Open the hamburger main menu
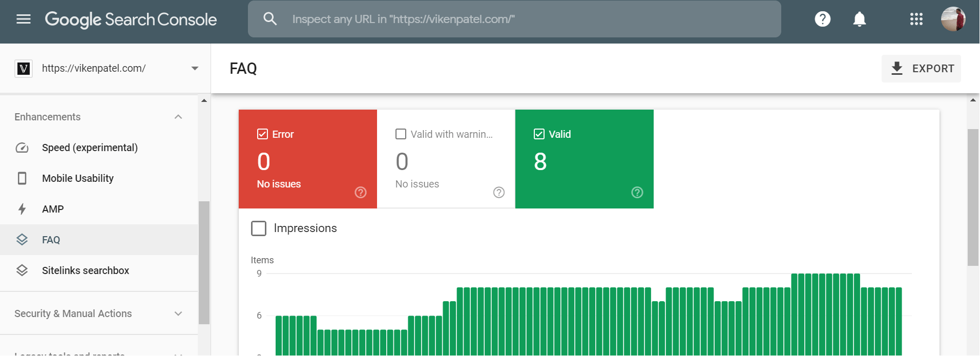The height and width of the screenshot is (356, 980). 24,19
